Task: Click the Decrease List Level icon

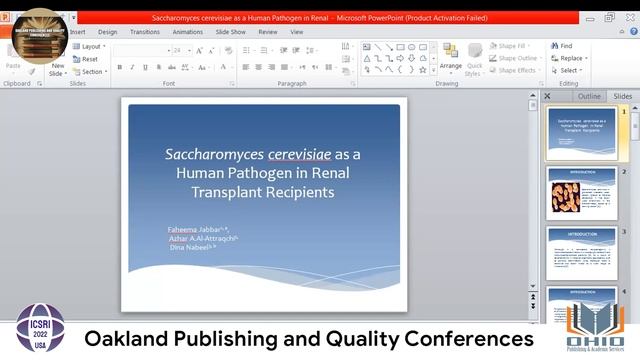Action: [x=283, y=51]
